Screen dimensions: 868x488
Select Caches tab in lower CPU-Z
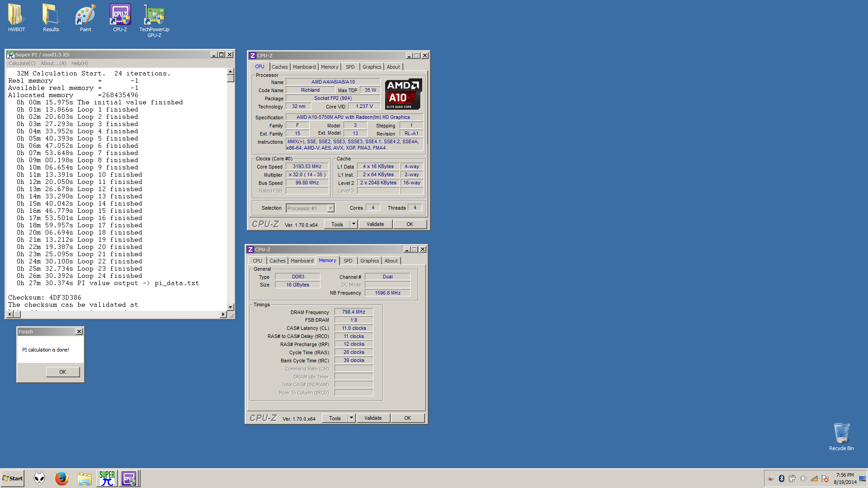click(277, 261)
